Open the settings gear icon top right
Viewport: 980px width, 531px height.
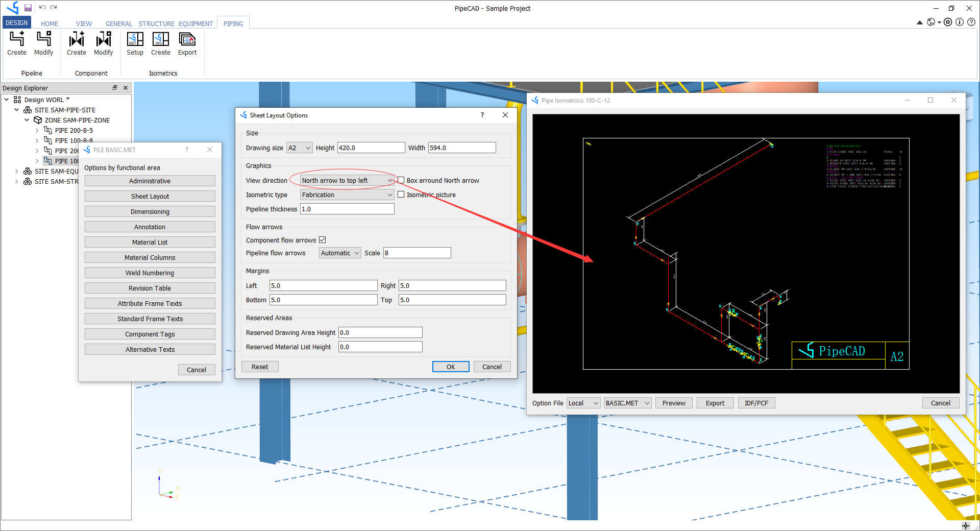click(948, 22)
